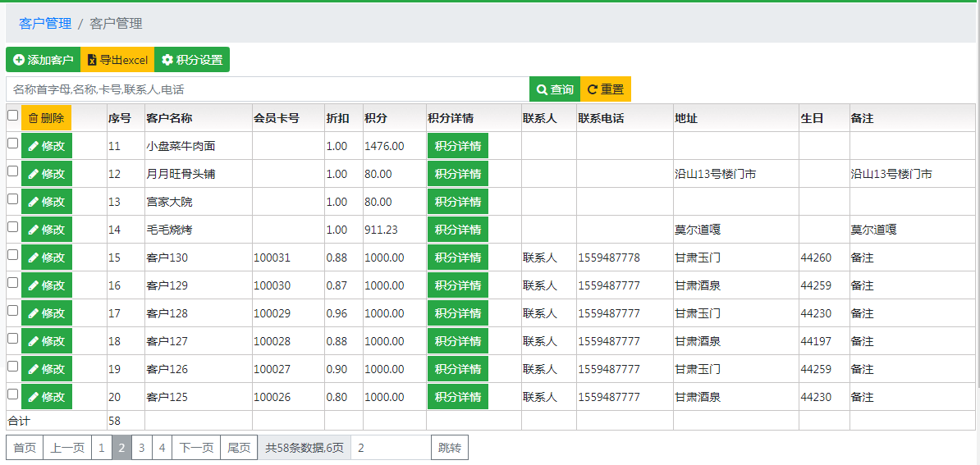
Task: Select checkbox for 客户128 row
Action: point(12,310)
